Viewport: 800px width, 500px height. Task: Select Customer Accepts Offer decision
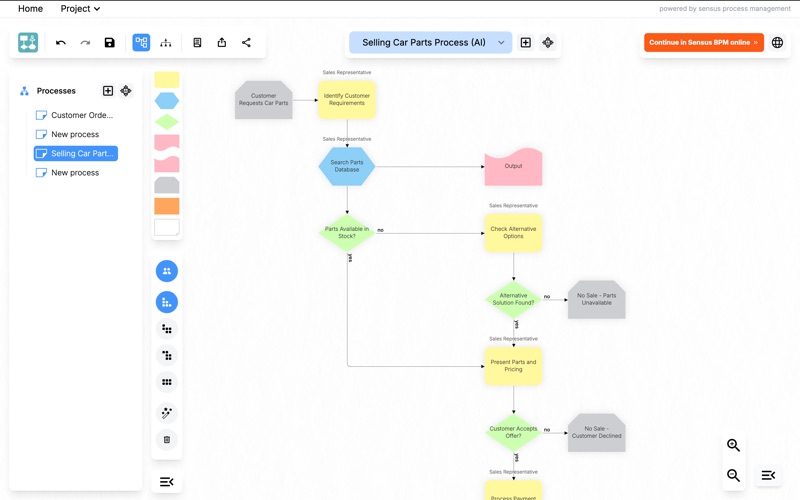pyautogui.click(x=513, y=433)
